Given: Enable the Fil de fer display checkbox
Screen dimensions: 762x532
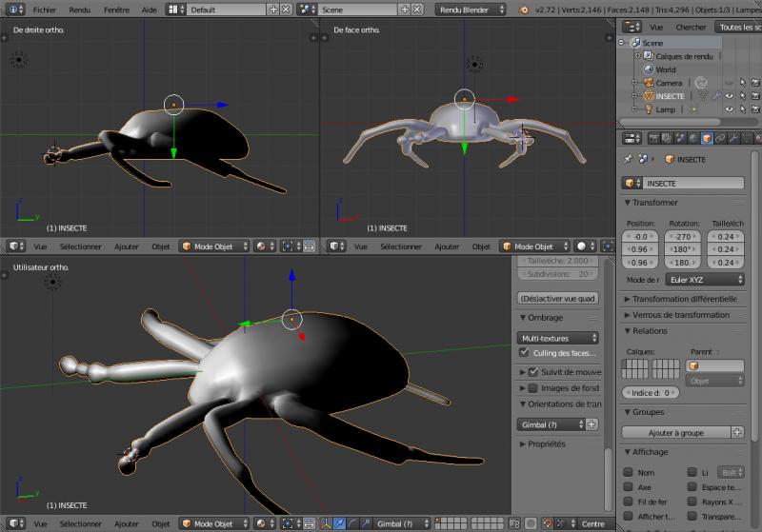Looking at the screenshot, I should pos(629,502).
